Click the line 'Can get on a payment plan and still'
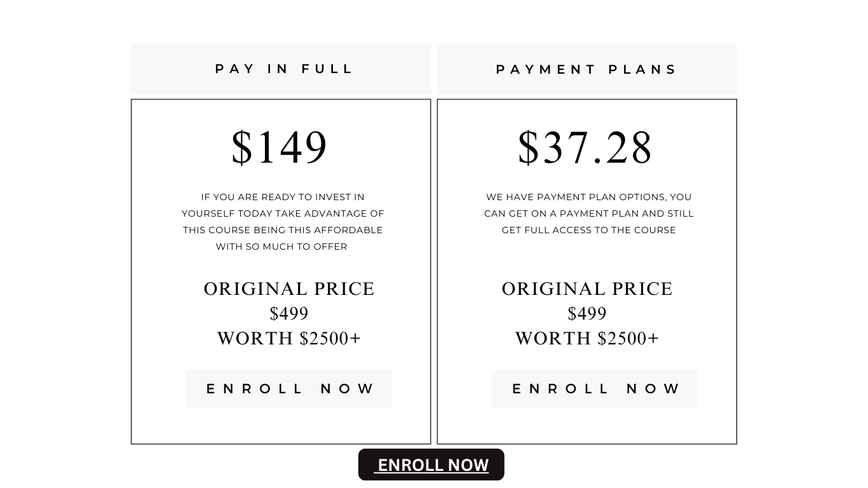Screen dimensions: 868x488 [589, 213]
